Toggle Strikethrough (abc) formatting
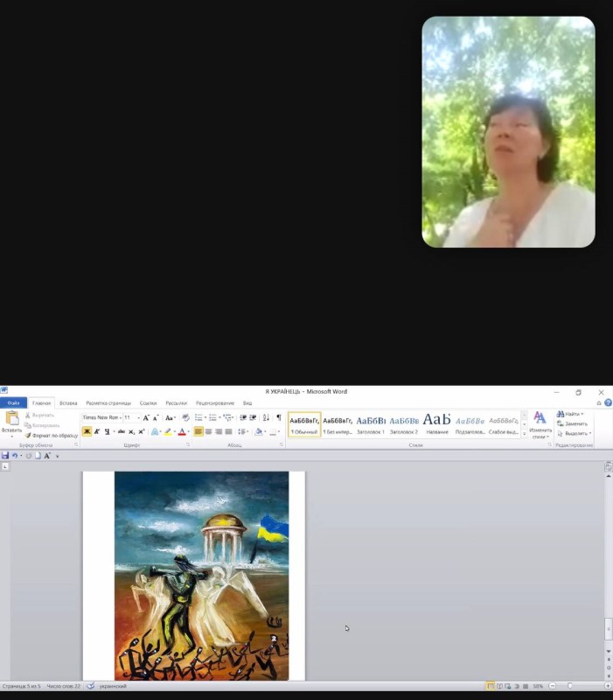This screenshot has height=700, width=613. 121,431
